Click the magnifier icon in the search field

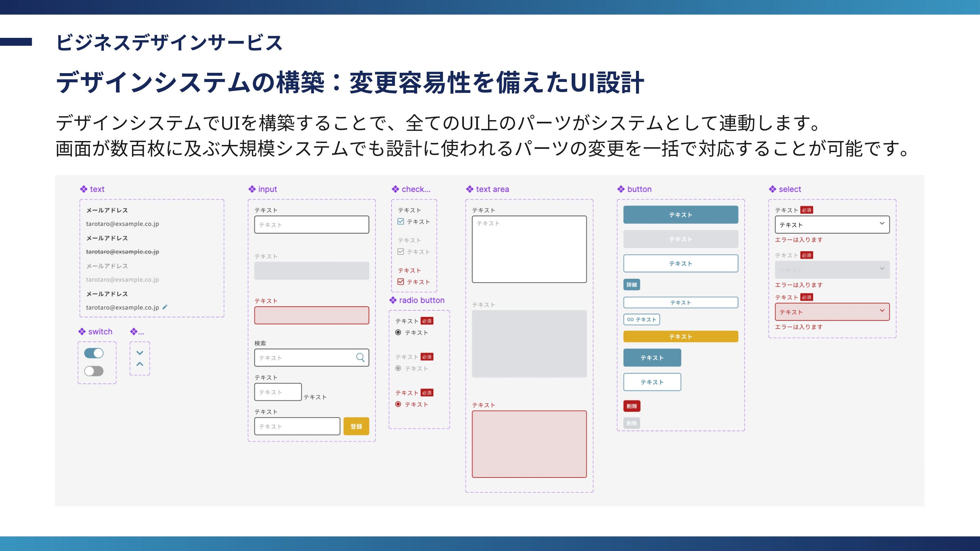coord(360,357)
